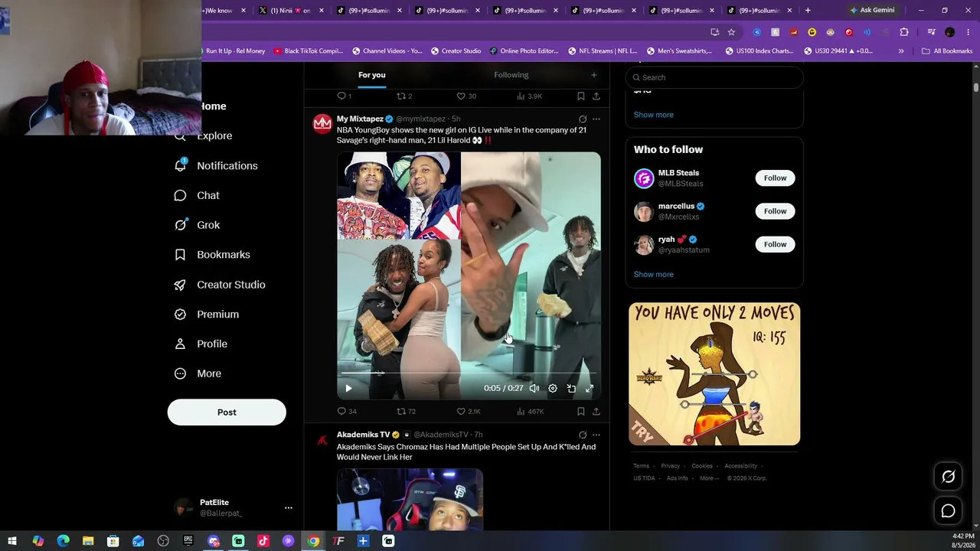Click the Post button
The image size is (980, 551).
[x=227, y=412]
